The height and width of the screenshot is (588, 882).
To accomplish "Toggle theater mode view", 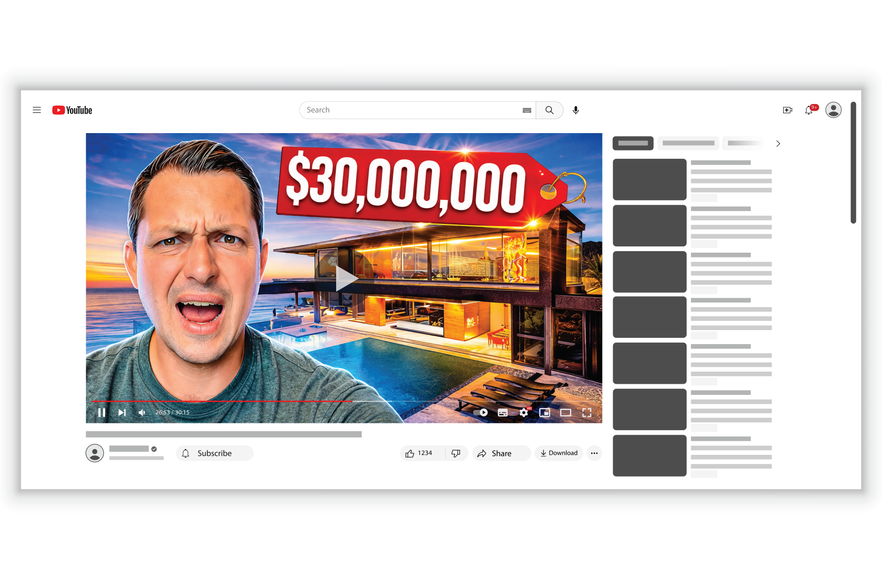I will point(565,412).
